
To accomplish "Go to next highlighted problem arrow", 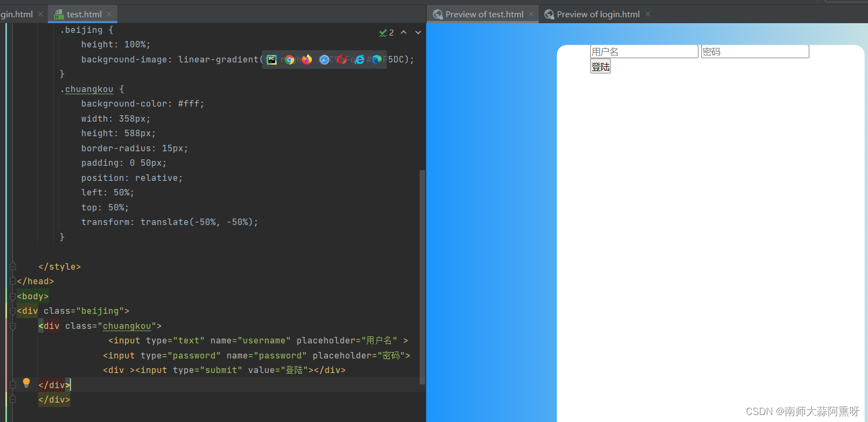I will tap(418, 33).
